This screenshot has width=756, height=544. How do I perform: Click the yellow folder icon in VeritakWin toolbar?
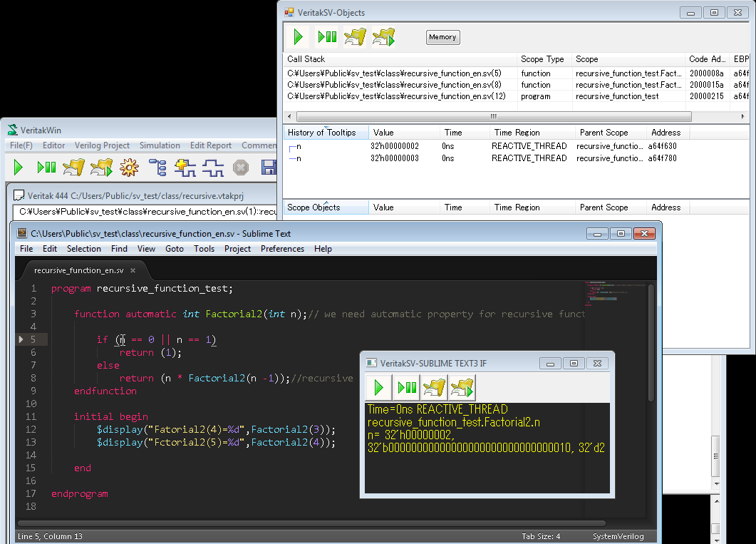(x=74, y=168)
